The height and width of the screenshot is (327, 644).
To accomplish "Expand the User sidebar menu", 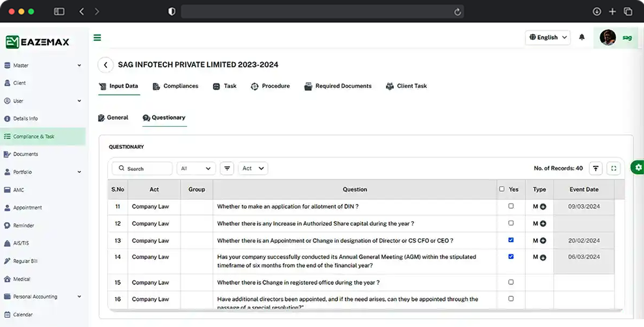I will 42,101.
